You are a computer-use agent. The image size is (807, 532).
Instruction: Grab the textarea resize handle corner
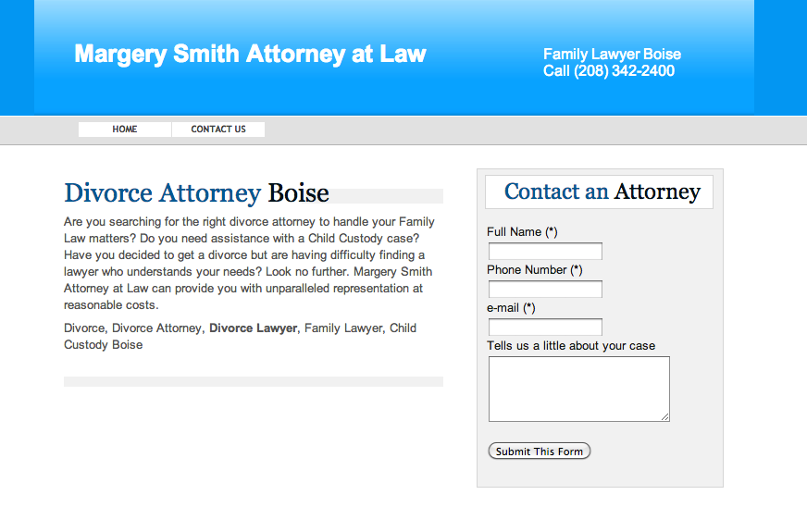665,417
